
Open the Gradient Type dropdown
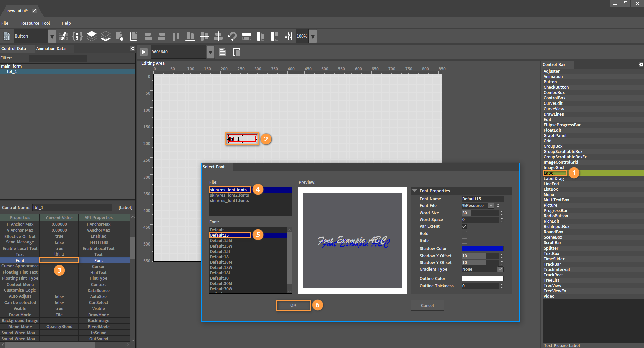click(x=500, y=269)
